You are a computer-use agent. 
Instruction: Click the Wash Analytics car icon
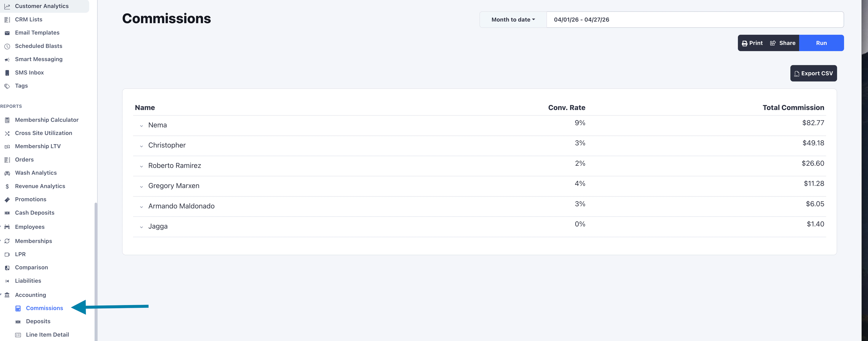point(7,173)
